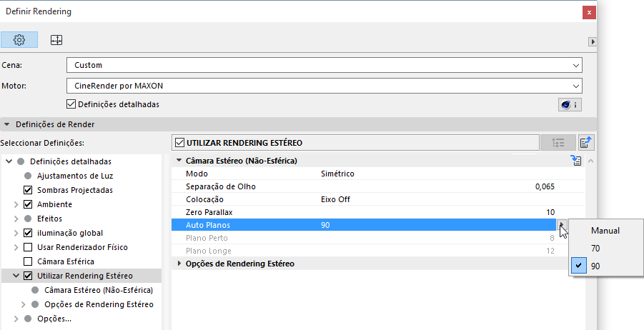Select 70 in the Auto Planos menu
Viewport: 644px width, 330px height.
596,248
